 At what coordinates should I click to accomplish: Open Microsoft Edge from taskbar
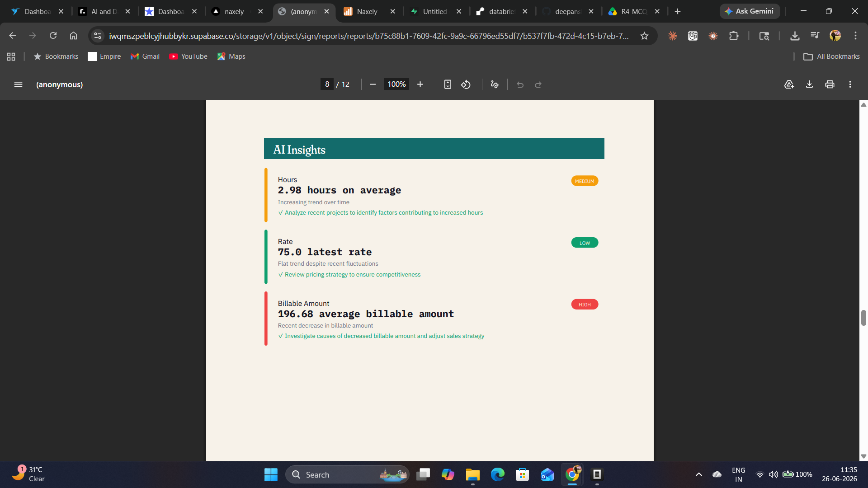(x=497, y=474)
